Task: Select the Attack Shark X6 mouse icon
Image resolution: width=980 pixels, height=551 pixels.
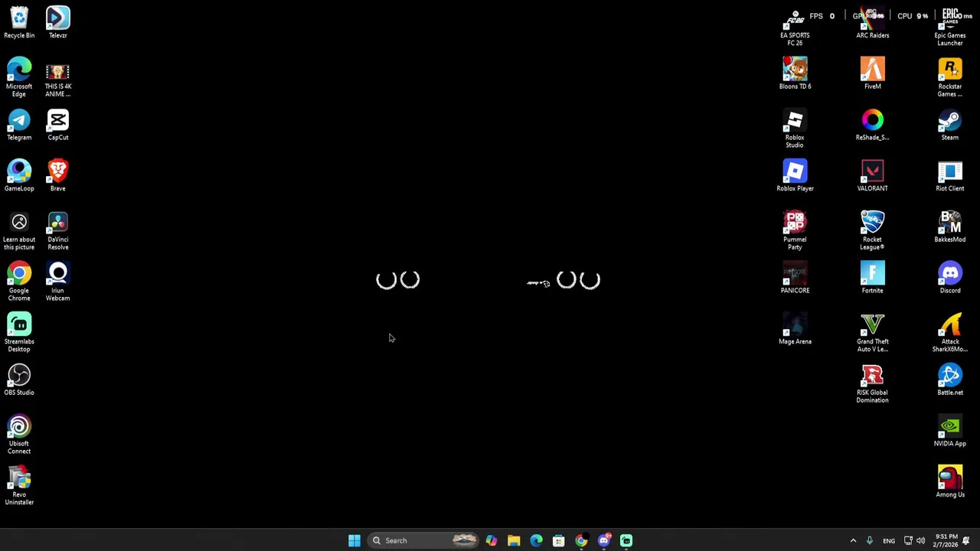Action: point(950,333)
